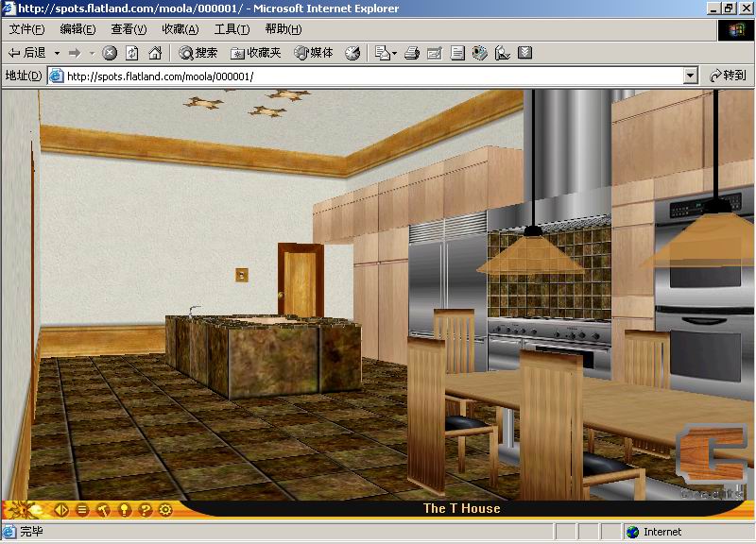756x544 pixels.
Task: Open help with the question mark icon
Action: pos(146,509)
